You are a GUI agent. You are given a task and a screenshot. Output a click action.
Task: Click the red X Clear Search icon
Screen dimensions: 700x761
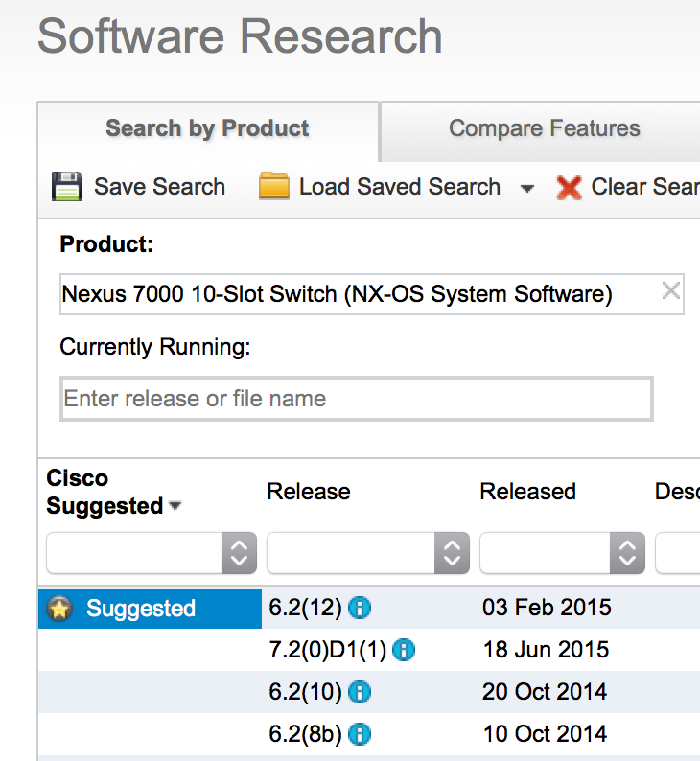[569, 188]
